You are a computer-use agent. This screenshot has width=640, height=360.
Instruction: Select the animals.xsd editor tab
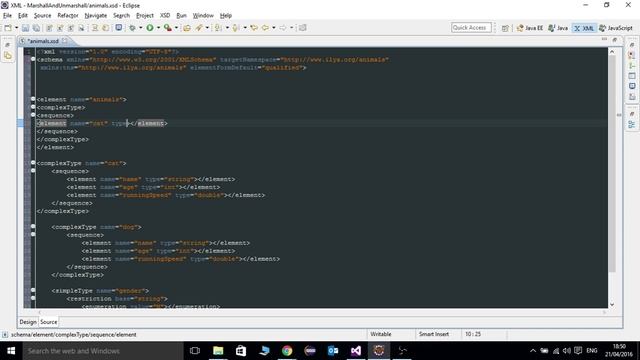pos(43,41)
